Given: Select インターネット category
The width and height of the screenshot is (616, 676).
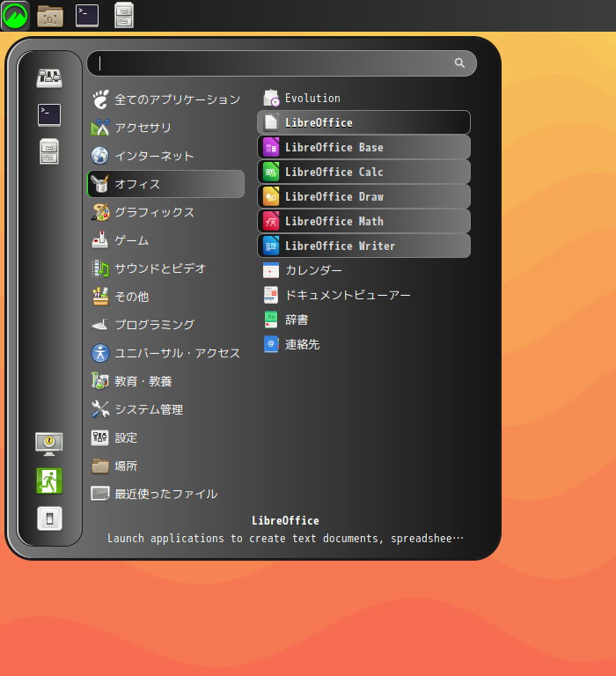Looking at the screenshot, I should (x=166, y=156).
